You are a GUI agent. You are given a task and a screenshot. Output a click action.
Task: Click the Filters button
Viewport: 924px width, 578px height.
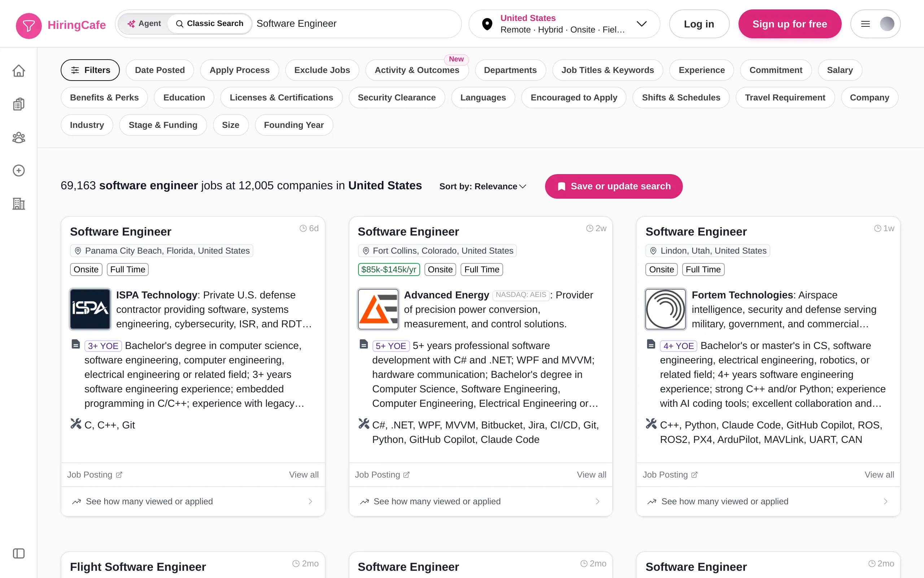coord(90,70)
